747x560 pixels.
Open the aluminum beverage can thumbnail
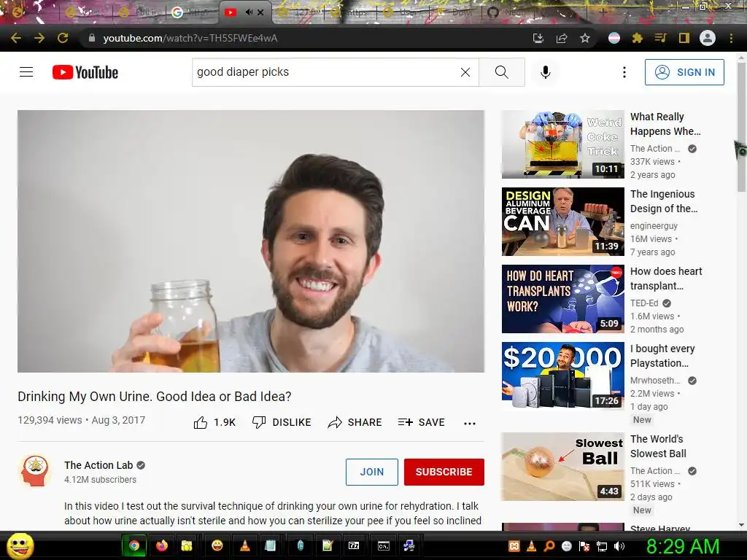point(562,222)
